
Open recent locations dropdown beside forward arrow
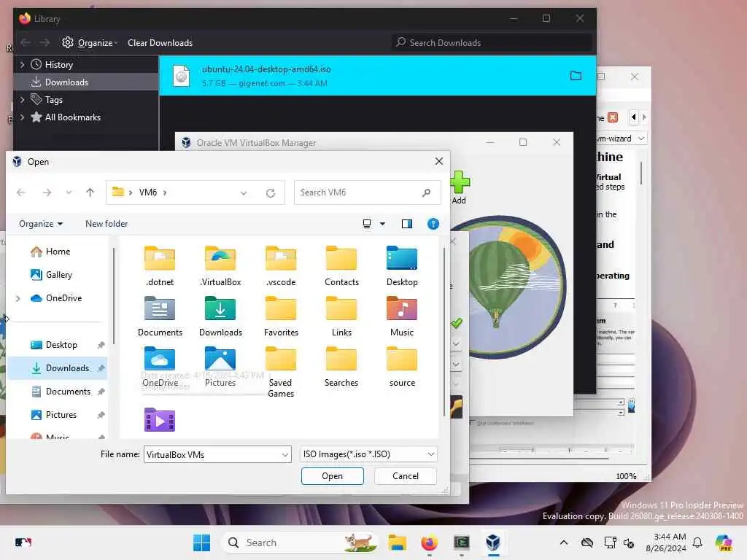pos(69,192)
